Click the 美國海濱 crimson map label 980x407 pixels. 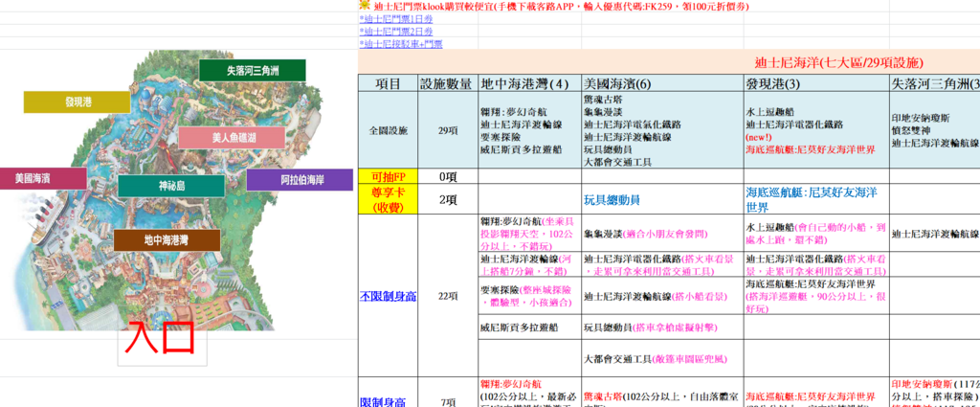pyautogui.click(x=43, y=178)
